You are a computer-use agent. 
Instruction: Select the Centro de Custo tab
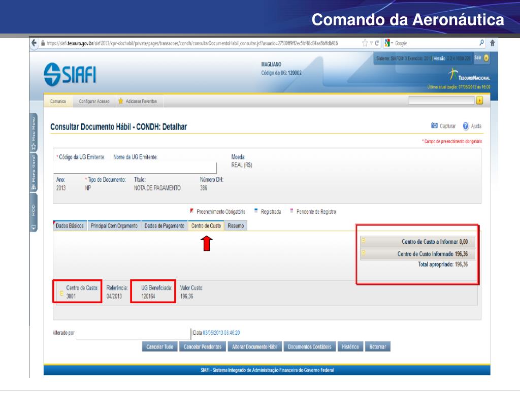(206, 225)
